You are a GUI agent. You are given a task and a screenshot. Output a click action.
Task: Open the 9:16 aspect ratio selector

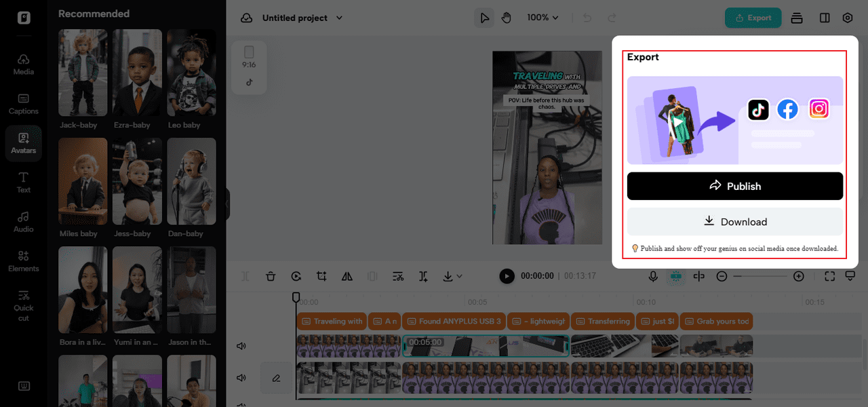(249, 57)
